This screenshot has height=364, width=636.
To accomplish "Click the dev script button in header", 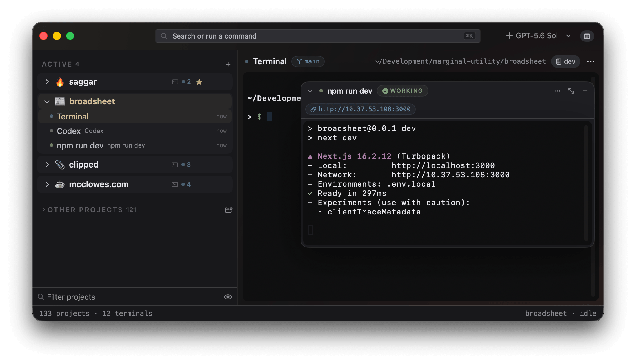I will point(566,61).
